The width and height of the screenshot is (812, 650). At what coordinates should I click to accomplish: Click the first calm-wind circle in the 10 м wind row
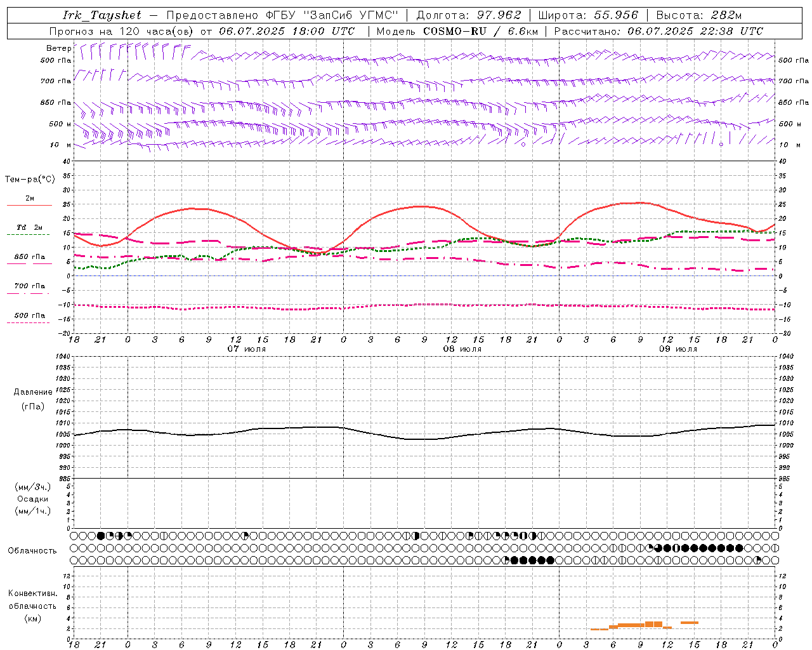click(523, 144)
